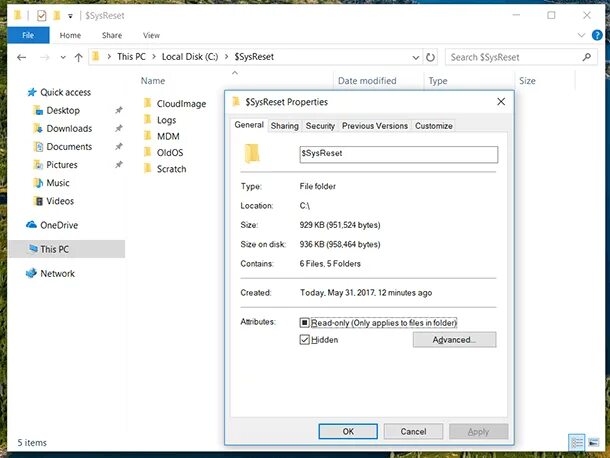The width and height of the screenshot is (610, 458).
Task: Open the CloudImage folder
Action: tap(181, 104)
